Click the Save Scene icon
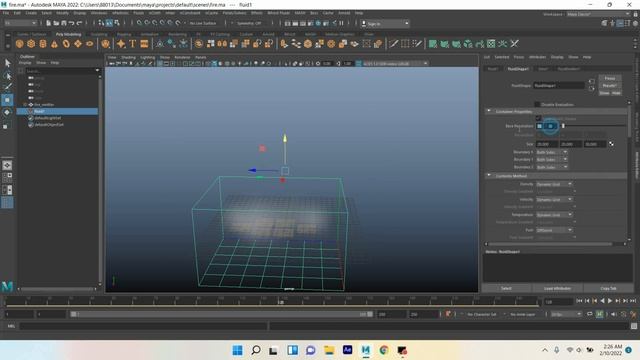Viewport: 640px width, 360px height. pos(64,23)
